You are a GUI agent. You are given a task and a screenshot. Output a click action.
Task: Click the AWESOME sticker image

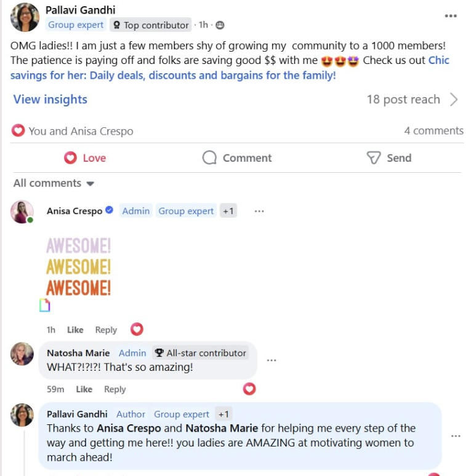pos(79,267)
